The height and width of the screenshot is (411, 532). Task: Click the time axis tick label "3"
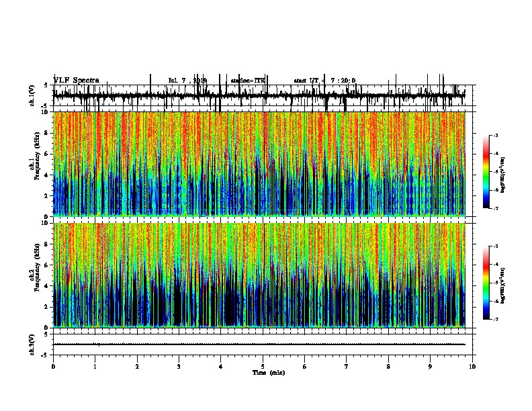[179, 366]
